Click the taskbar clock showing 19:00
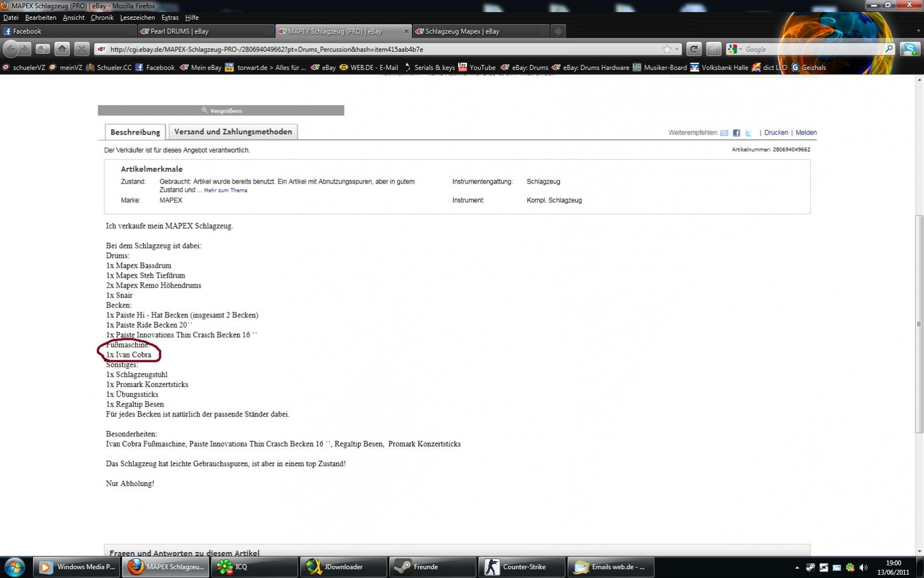Screen dimensions: 924x578 pos(893,568)
